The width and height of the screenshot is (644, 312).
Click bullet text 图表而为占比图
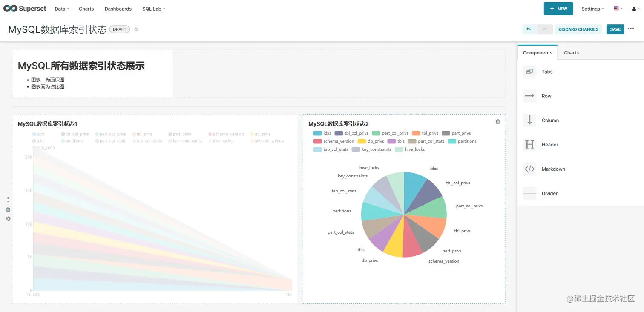tap(48, 86)
